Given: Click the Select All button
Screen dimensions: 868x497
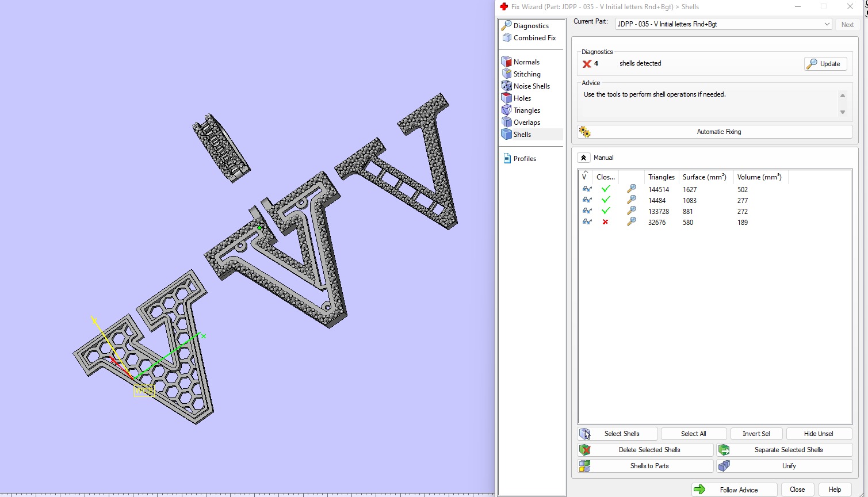Looking at the screenshot, I should point(694,434).
